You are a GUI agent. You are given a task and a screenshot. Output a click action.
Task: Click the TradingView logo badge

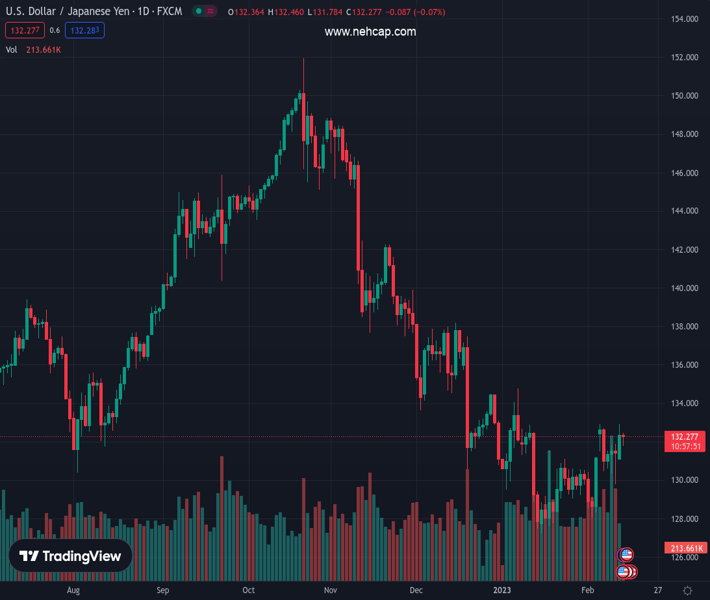[x=71, y=556]
